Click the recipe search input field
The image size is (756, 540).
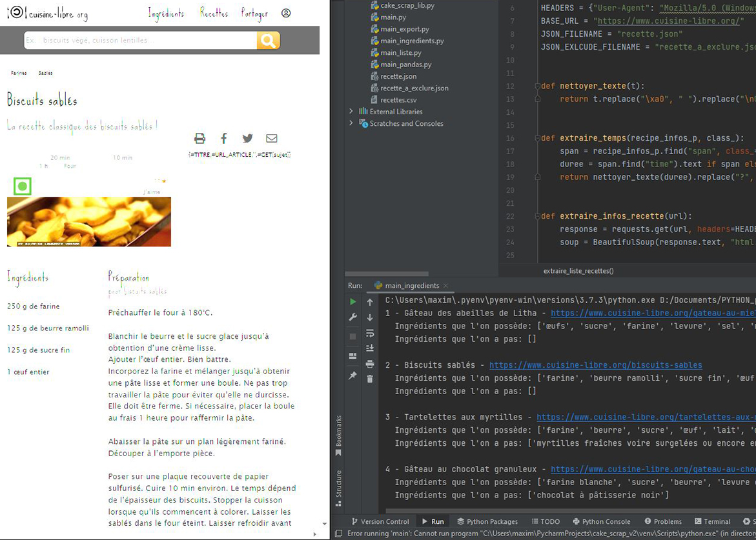coord(140,41)
